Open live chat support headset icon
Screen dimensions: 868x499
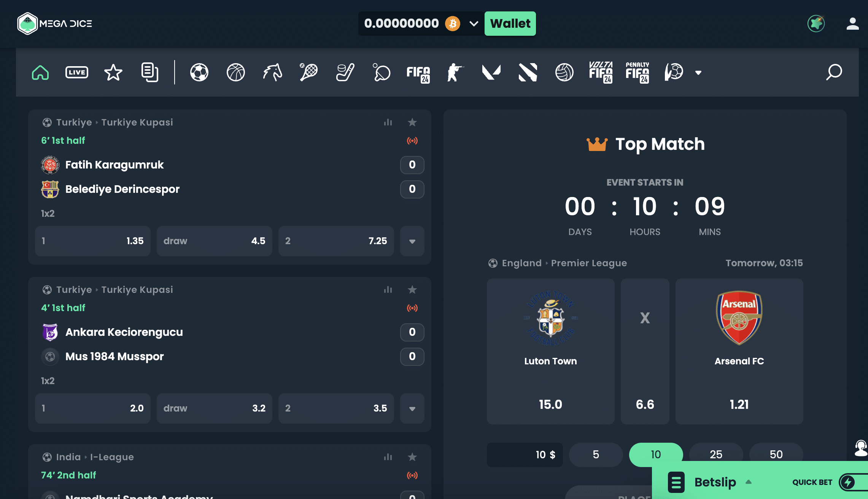[861, 448]
